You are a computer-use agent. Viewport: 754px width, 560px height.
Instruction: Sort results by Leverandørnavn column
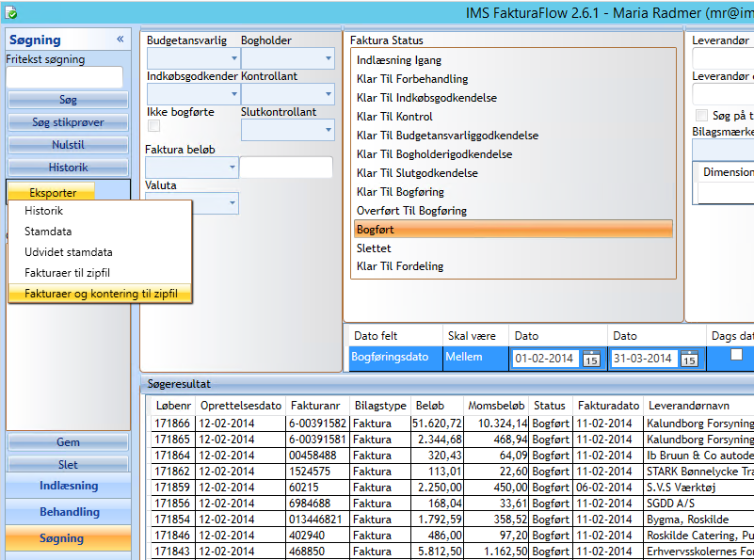click(689, 406)
